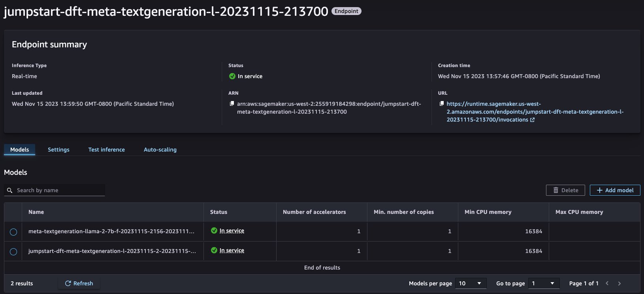This screenshot has height=294, width=644.
Task: Copy the endpoint ARN with copy icon
Action: click(x=232, y=103)
